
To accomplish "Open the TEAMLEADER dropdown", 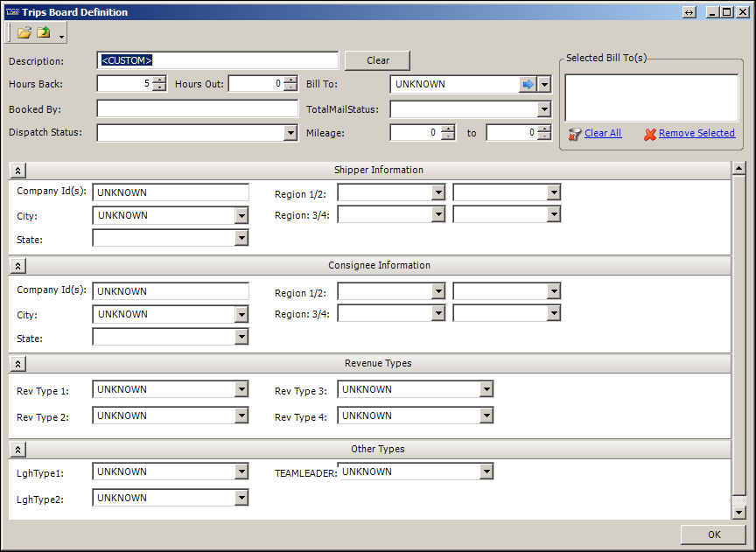I will pos(486,472).
